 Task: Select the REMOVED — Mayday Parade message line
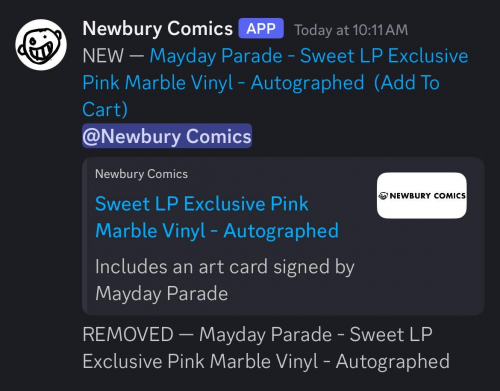coord(257,334)
